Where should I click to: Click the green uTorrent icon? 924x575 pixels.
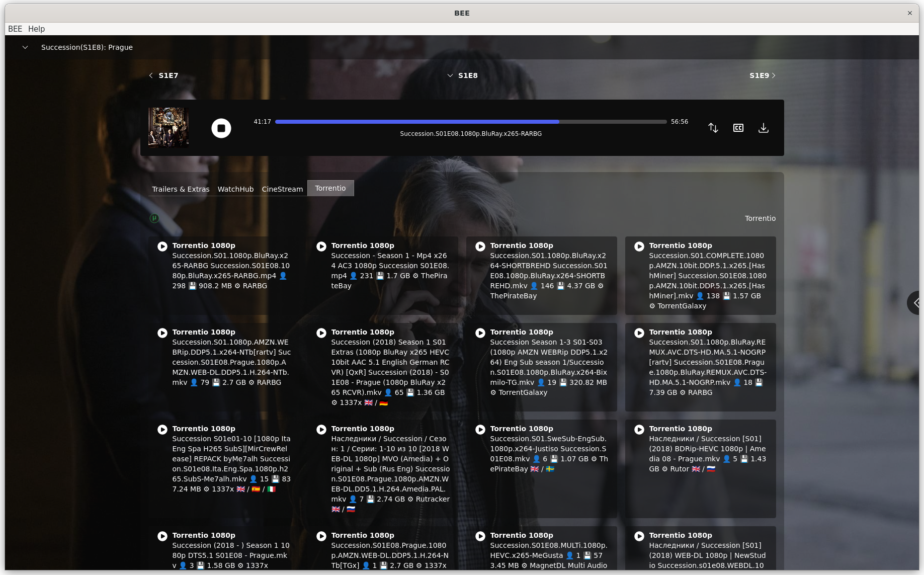pos(154,218)
